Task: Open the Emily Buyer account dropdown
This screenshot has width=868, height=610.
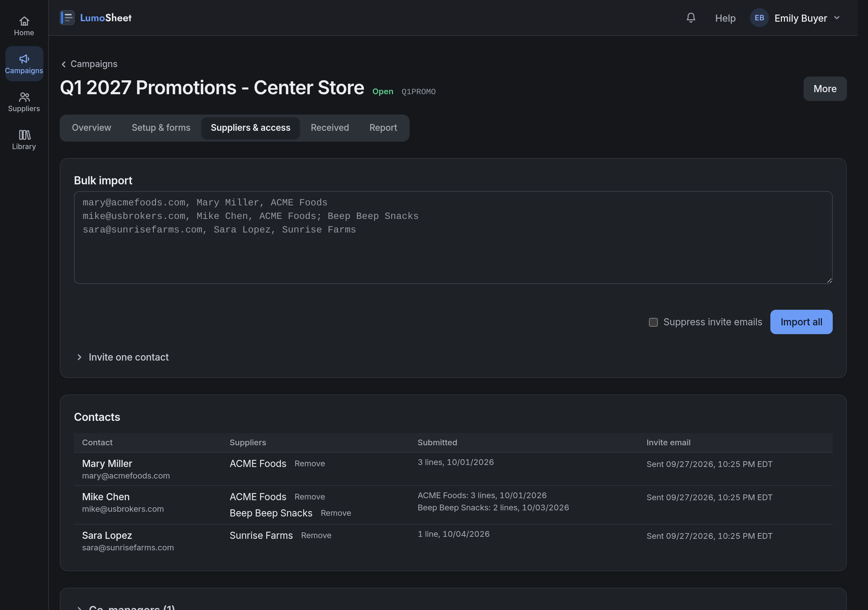Action: (795, 18)
